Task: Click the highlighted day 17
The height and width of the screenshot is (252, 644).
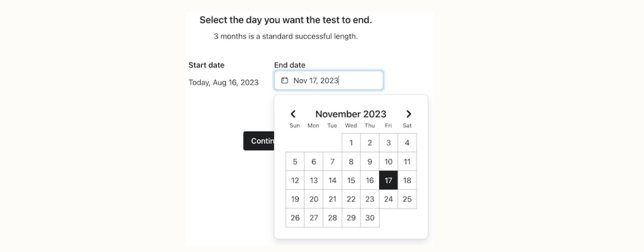Action: (x=388, y=180)
